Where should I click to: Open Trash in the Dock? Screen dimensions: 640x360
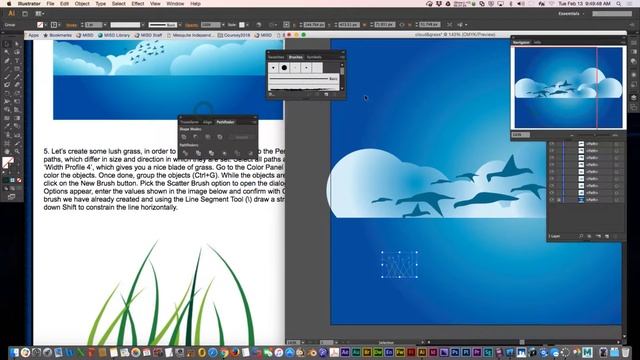(625, 352)
